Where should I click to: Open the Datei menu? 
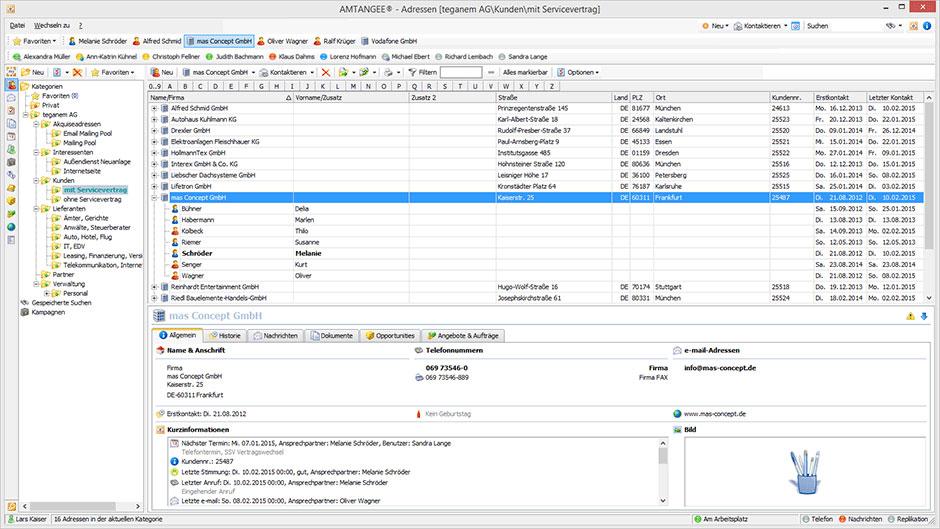17,26
